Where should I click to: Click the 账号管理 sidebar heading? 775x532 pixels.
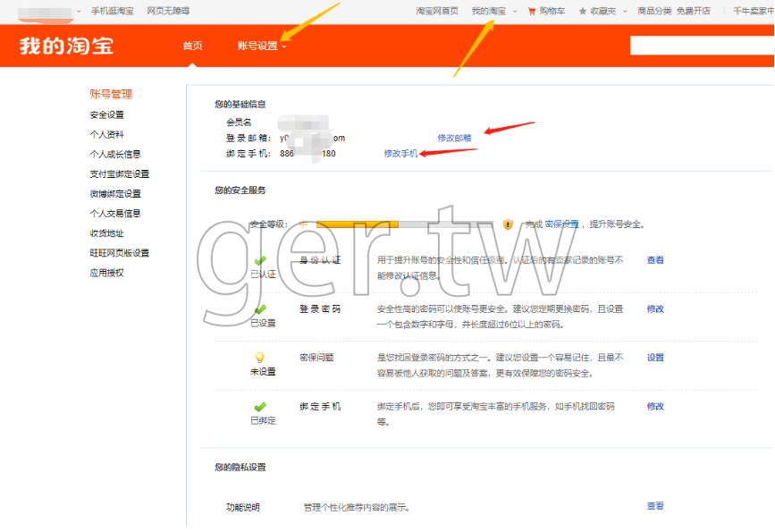[x=111, y=95]
